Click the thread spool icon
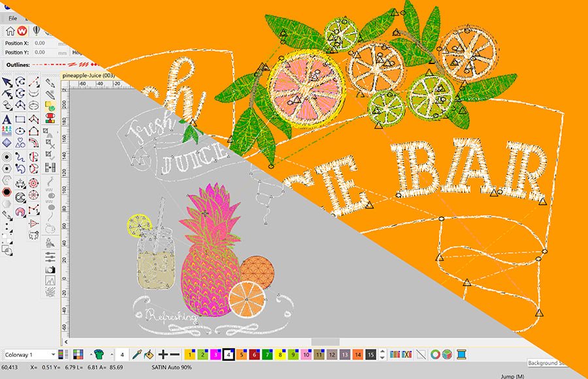The height and width of the screenshot is (379, 588). click(x=463, y=354)
